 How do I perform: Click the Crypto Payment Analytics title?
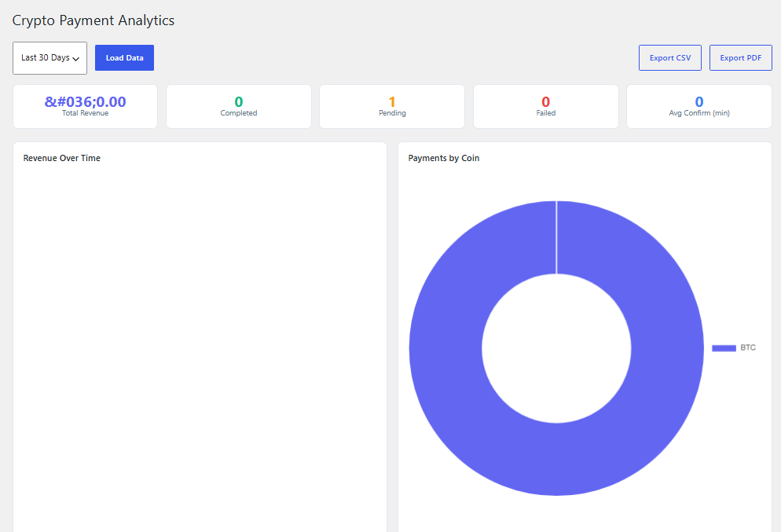(x=93, y=20)
